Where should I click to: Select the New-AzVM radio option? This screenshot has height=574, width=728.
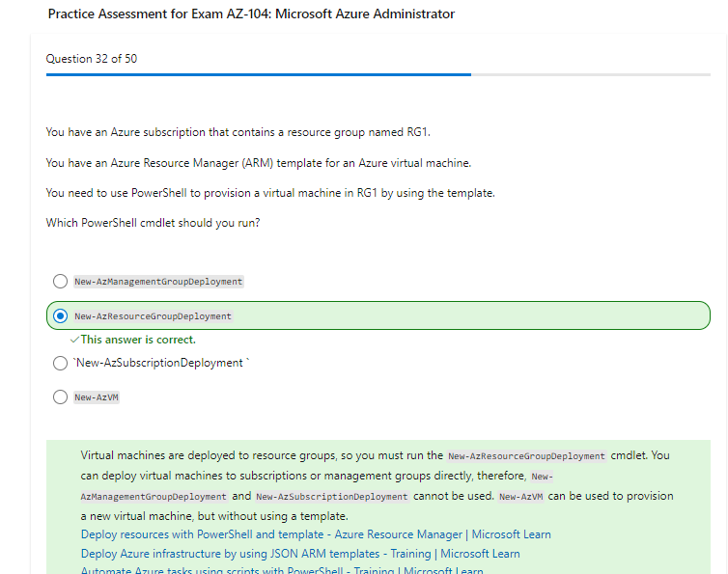pos(60,396)
